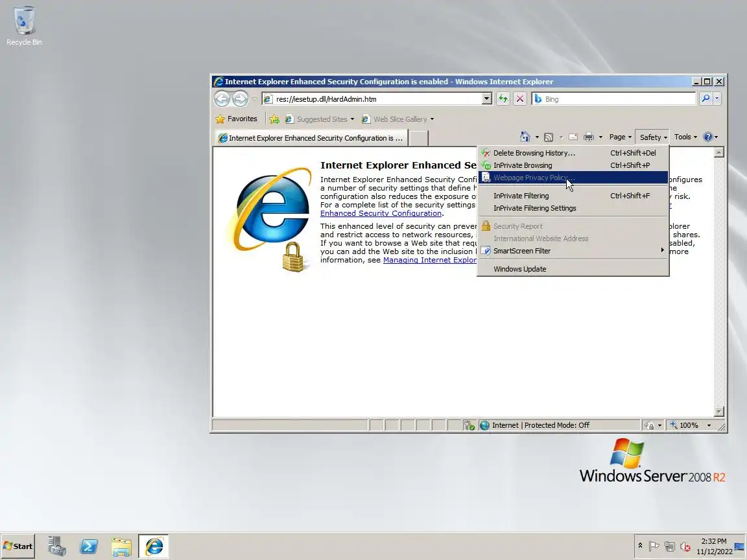The image size is (747, 560).
Task: Click the Read Mail icon
Action: [x=573, y=137]
